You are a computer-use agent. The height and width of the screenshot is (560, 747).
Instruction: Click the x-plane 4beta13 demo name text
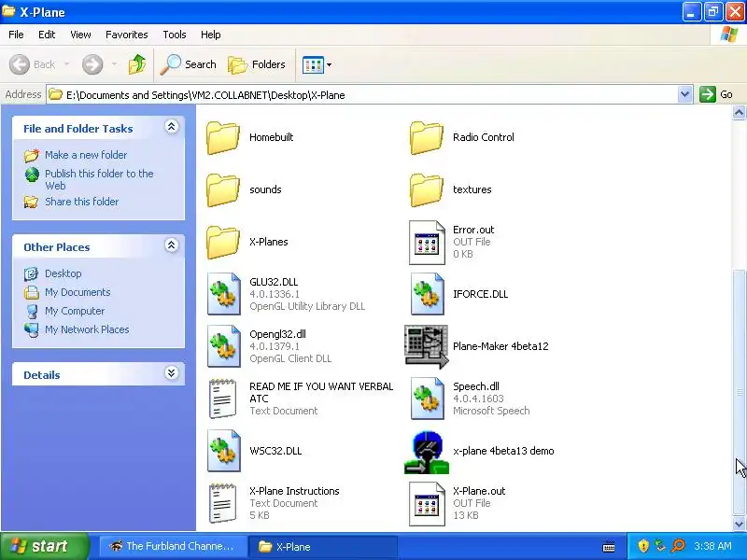[x=503, y=451]
